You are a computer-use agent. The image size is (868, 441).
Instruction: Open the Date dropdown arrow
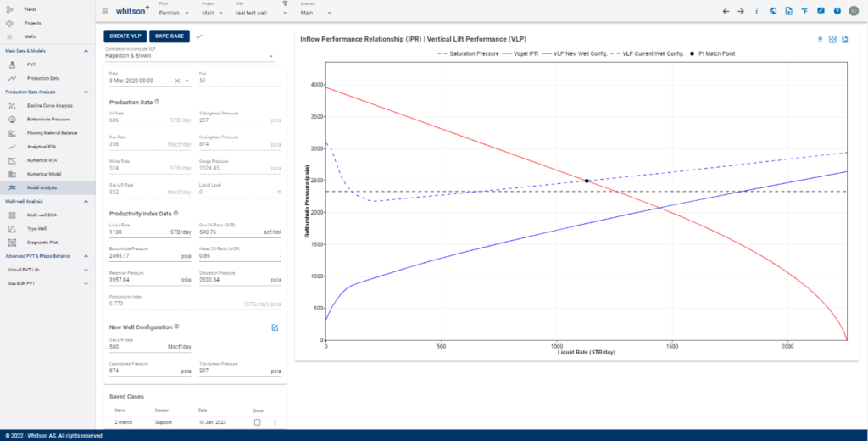point(187,81)
